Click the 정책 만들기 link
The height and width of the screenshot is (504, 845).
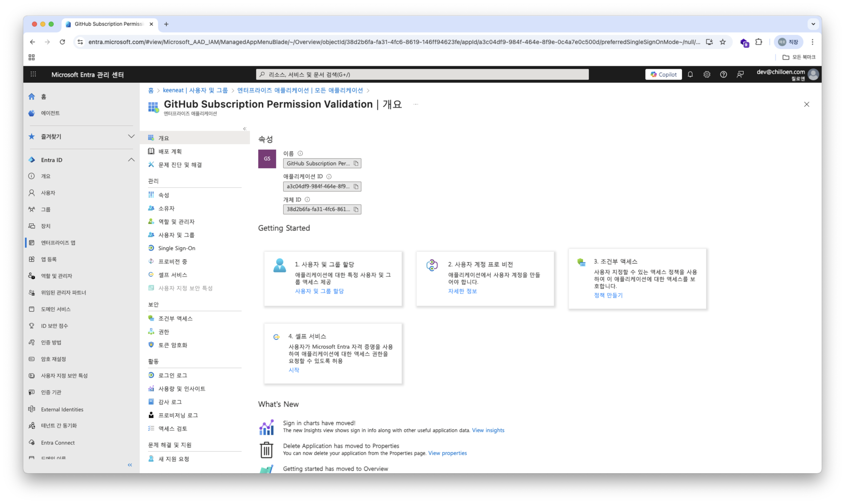pyautogui.click(x=608, y=295)
